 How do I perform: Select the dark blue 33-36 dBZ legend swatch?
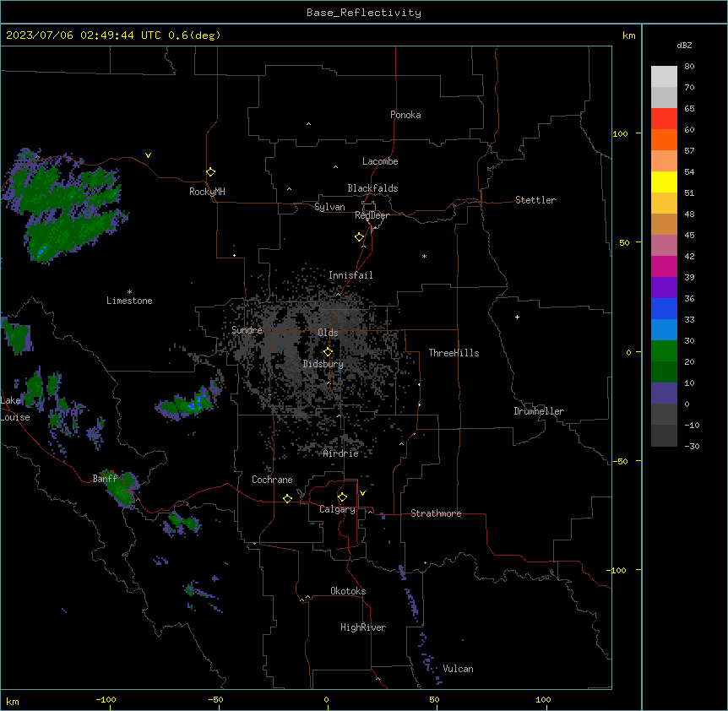[664, 308]
